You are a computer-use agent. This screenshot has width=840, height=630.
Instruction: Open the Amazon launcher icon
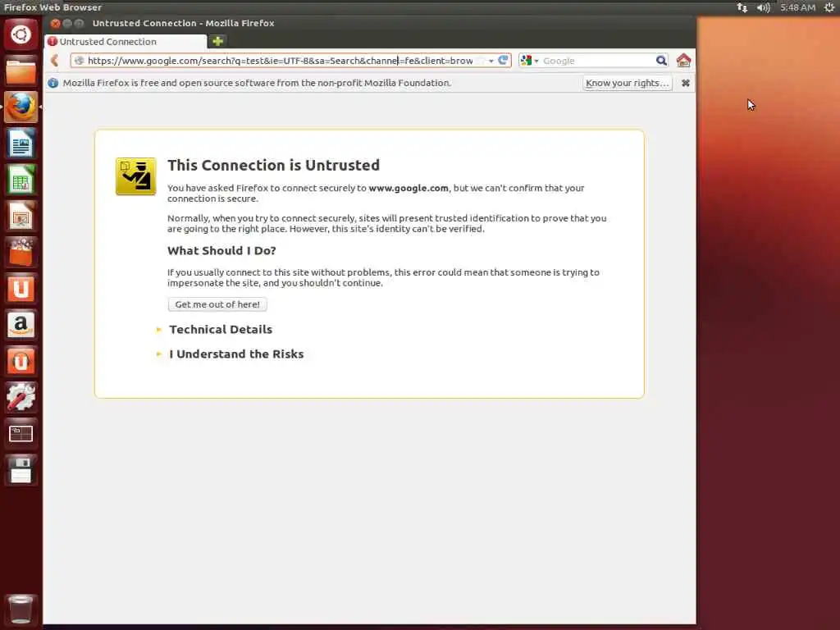click(x=21, y=325)
